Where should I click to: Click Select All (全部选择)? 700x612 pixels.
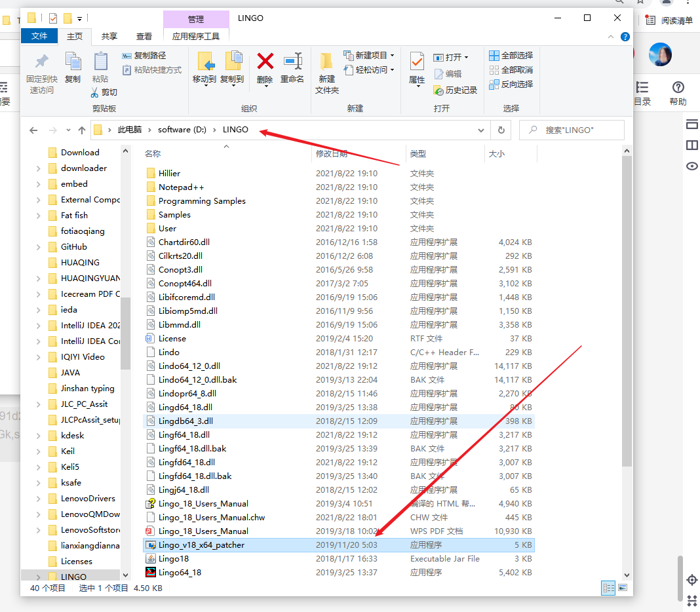tap(511, 55)
